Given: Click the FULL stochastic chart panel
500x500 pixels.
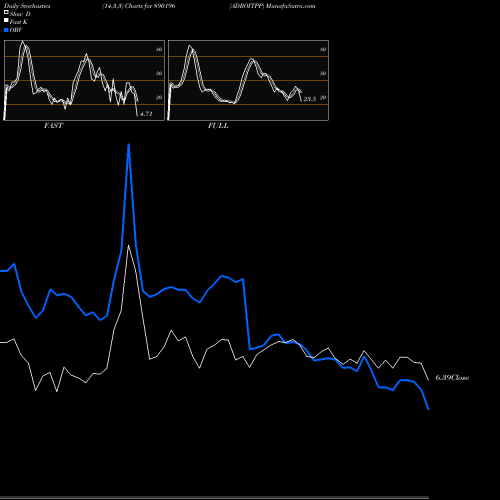Looking at the screenshot, I should pos(248,80).
